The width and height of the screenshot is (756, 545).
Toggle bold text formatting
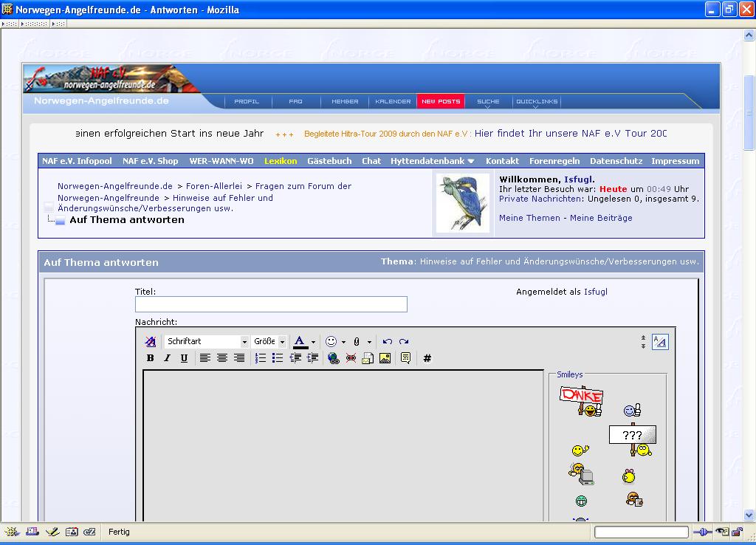click(x=151, y=358)
